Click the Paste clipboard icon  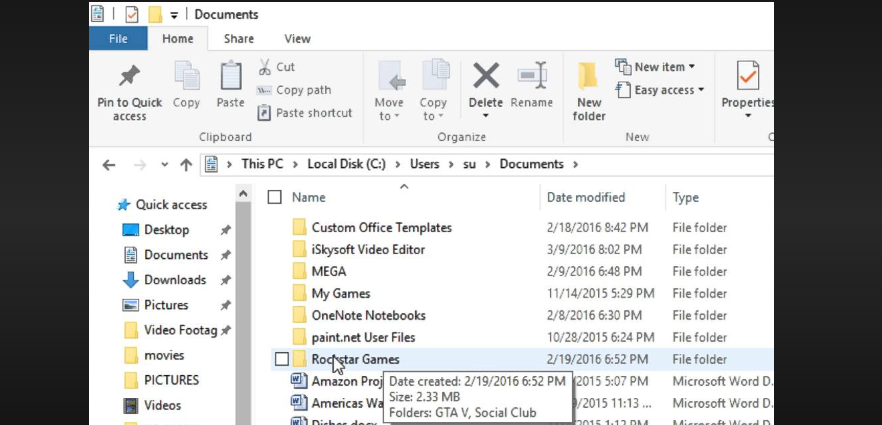[230, 77]
